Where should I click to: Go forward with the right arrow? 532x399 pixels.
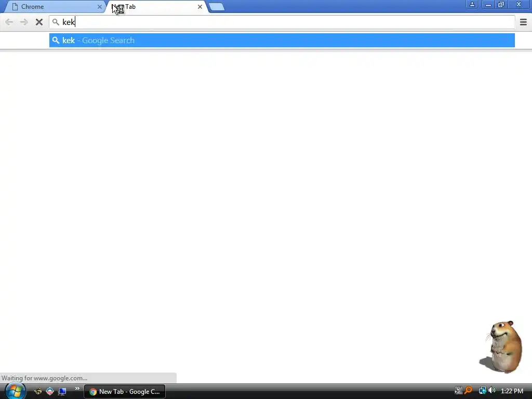click(x=24, y=22)
